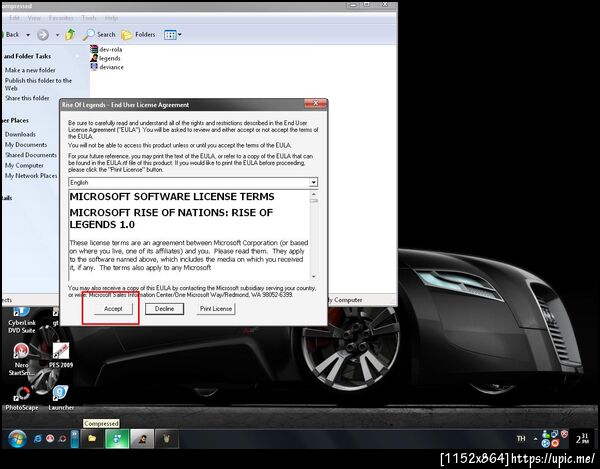Select the dev-rola archive file
The height and width of the screenshot is (469, 600).
point(106,49)
